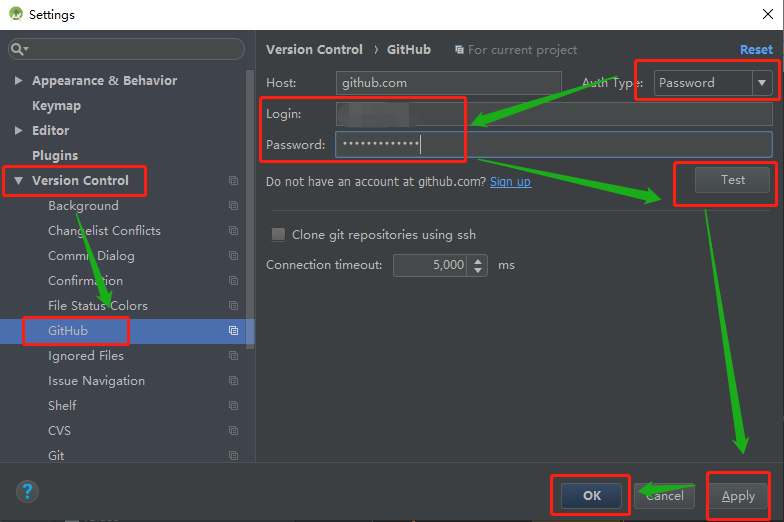Open CVS settings page
The width and height of the screenshot is (784, 522).
(x=60, y=430)
